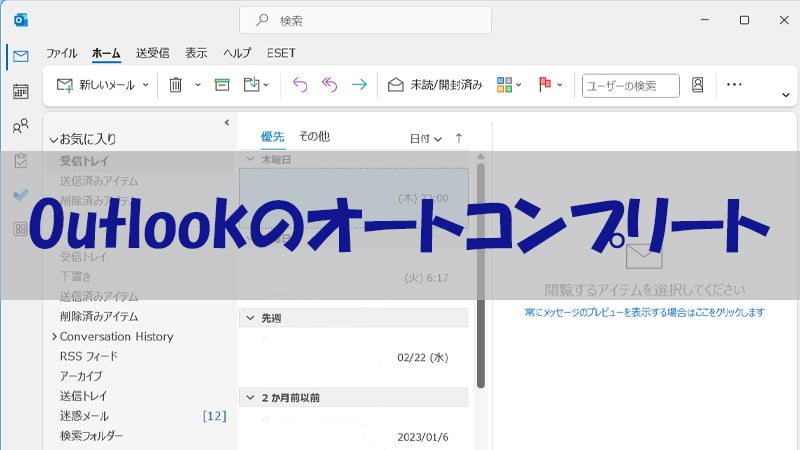Archive the message with the archive icon
The height and width of the screenshot is (450, 800).
click(222, 85)
